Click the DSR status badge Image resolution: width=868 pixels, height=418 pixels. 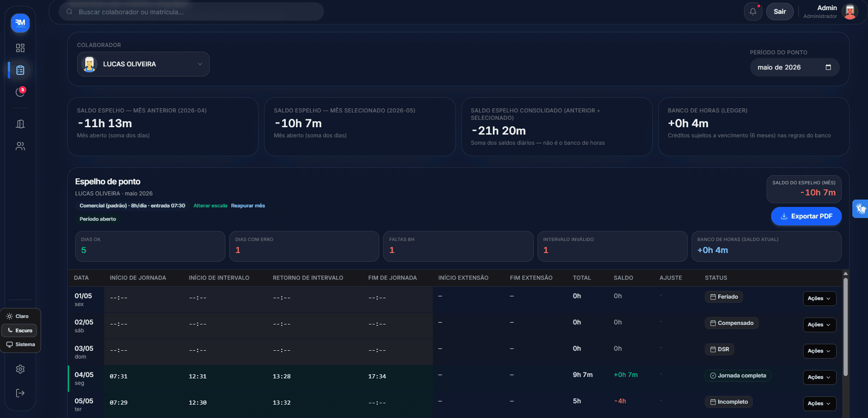[x=720, y=349]
